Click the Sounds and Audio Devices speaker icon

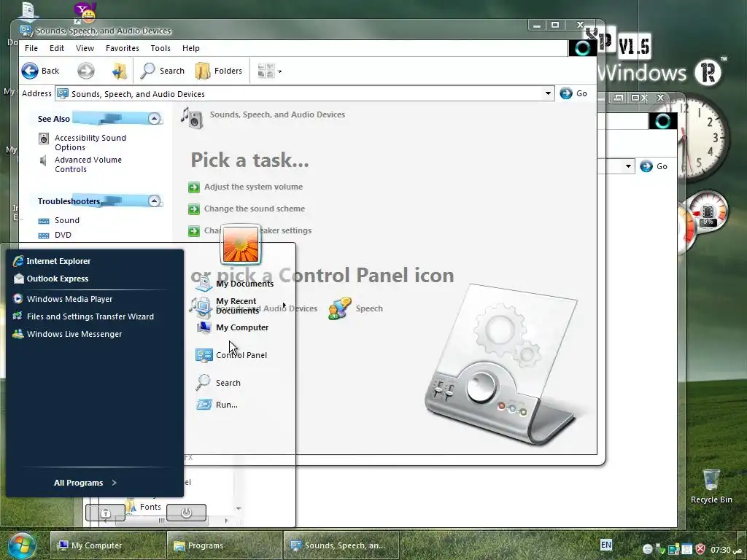[x=201, y=307]
